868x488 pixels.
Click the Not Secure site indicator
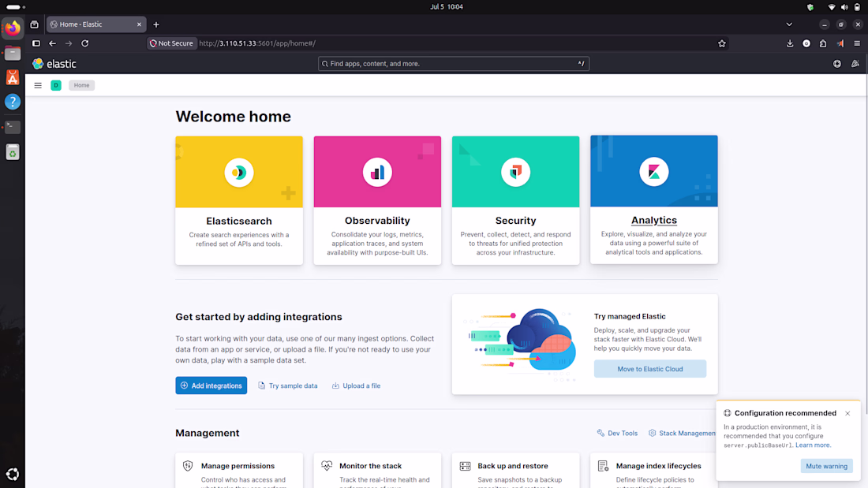point(171,43)
